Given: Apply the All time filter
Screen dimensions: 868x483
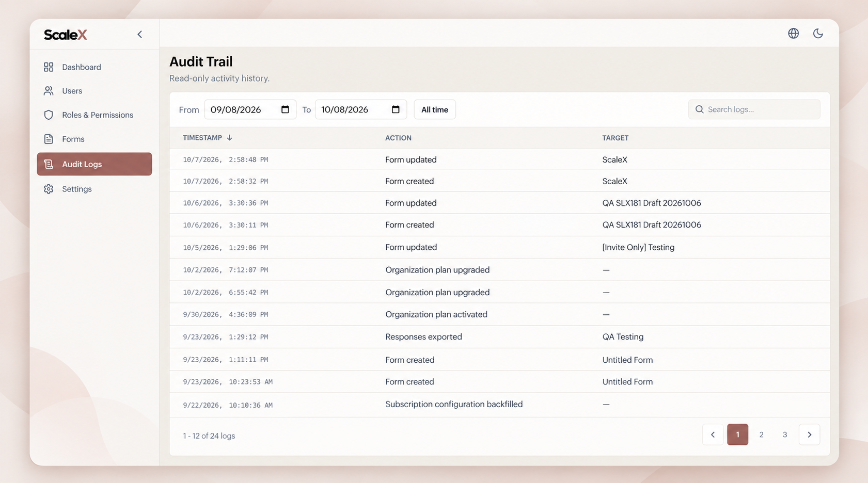Looking at the screenshot, I should [435, 109].
